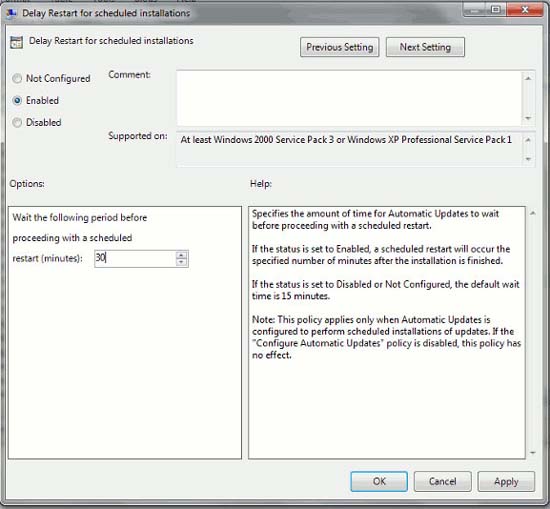Screen dimensions: 550x509
Task: Go to Next Setting
Action: pos(425,47)
